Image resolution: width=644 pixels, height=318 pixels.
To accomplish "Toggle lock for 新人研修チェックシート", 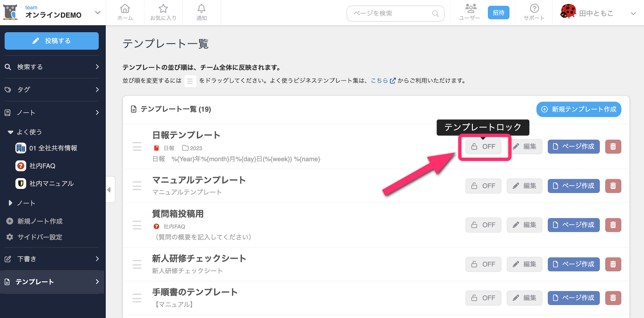I will tap(483, 264).
